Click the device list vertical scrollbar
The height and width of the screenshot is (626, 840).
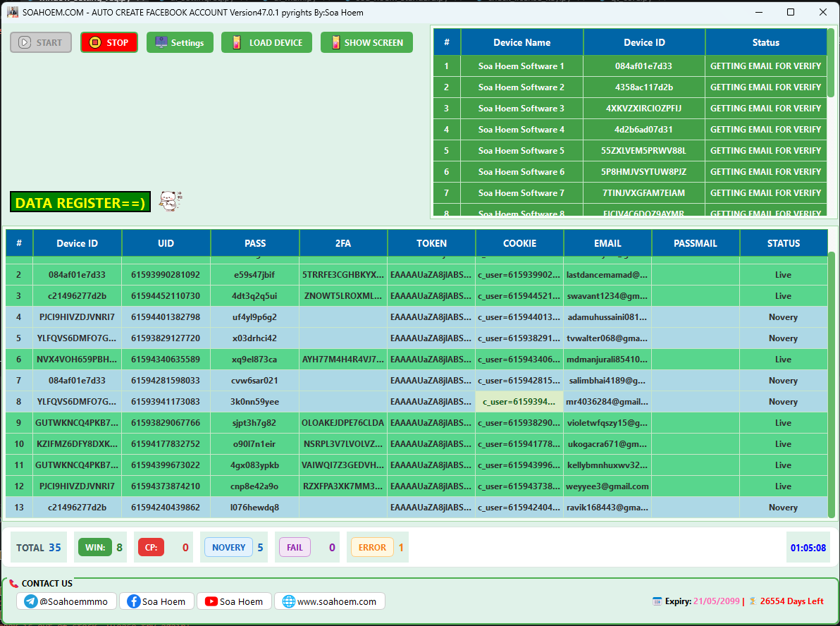[x=831, y=63]
